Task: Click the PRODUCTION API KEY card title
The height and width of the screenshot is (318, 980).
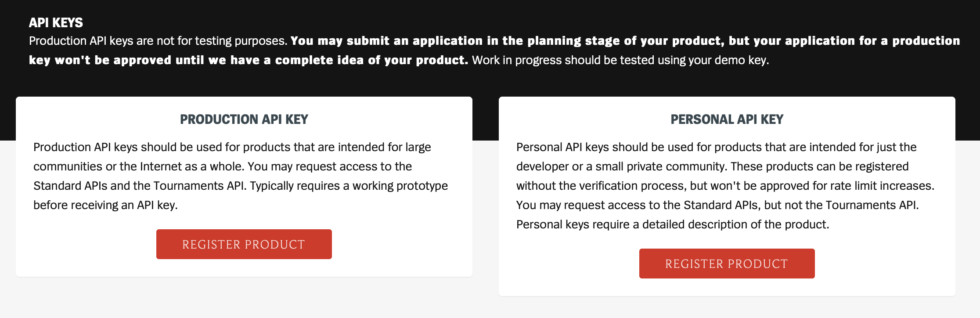Action: (x=244, y=119)
